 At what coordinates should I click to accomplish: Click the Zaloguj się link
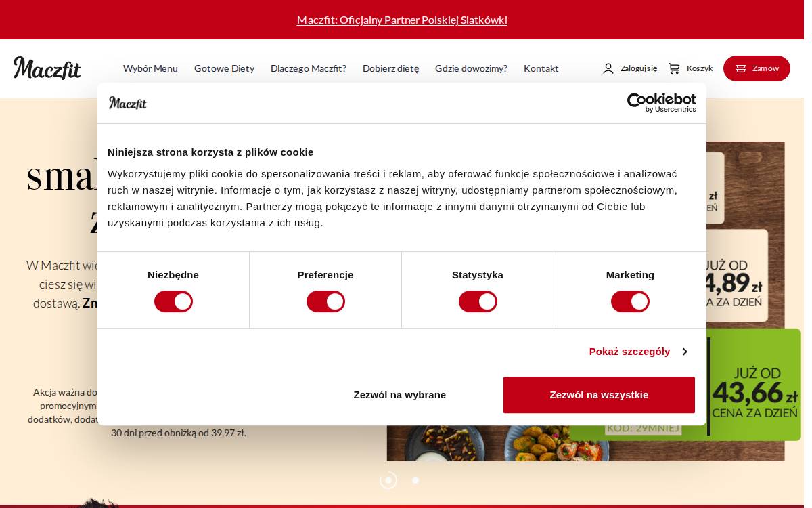pyautogui.click(x=639, y=68)
